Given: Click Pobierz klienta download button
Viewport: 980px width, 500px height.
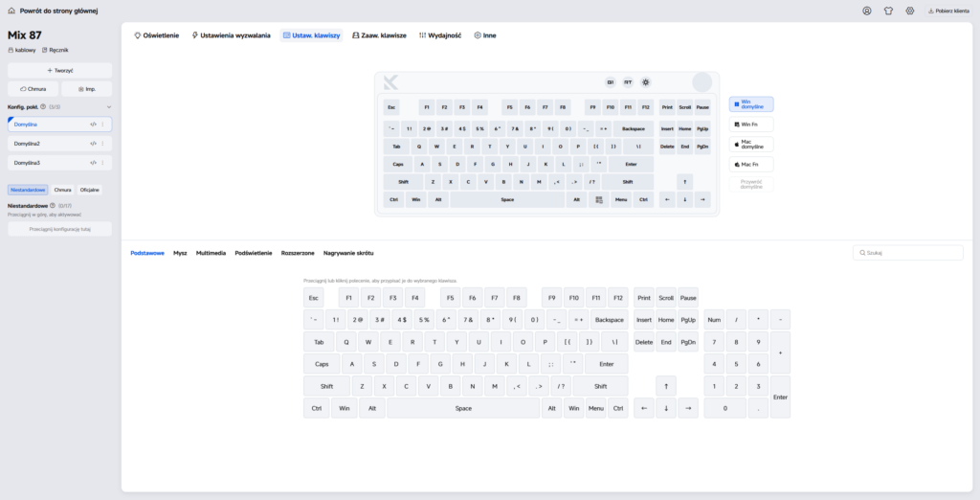Looking at the screenshot, I should (x=948, y=11).
